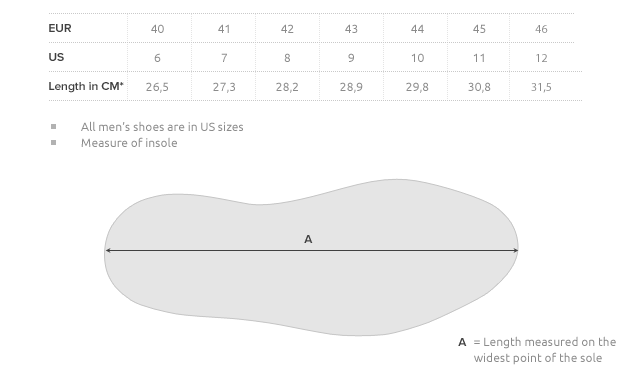The height and width of the screenshot is (384, 627).
Task: Click the 31,5 length value
Action: [x=541, y=87]
